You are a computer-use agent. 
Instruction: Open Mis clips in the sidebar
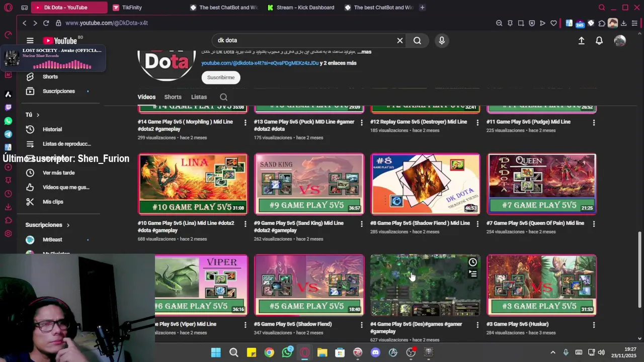pos(53,202)
